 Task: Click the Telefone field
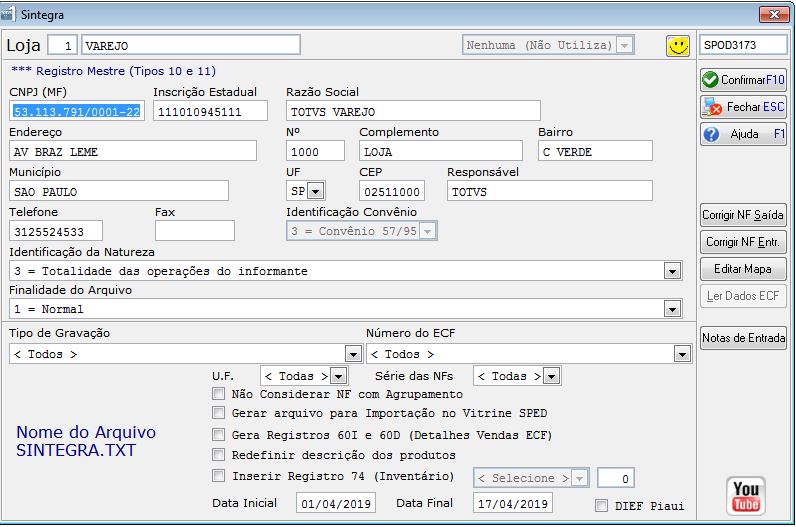[x=56, y=231]
